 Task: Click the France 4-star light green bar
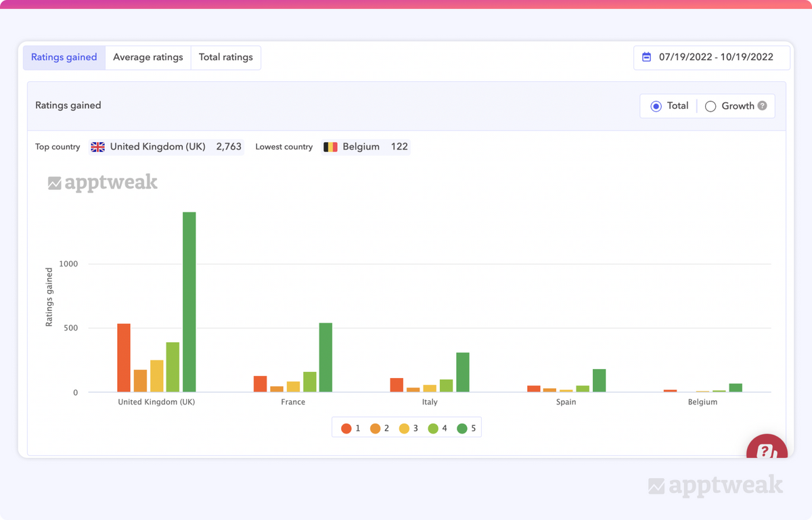point(310,382)
